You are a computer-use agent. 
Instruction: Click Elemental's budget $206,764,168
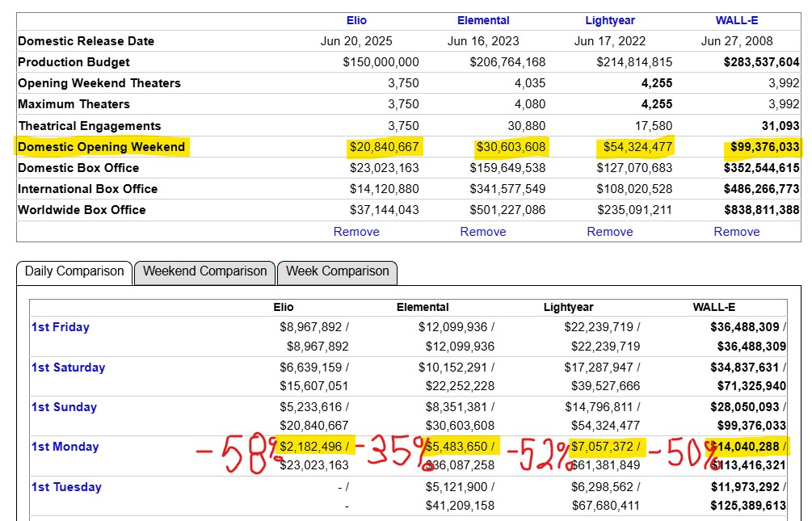pos(507,62)
